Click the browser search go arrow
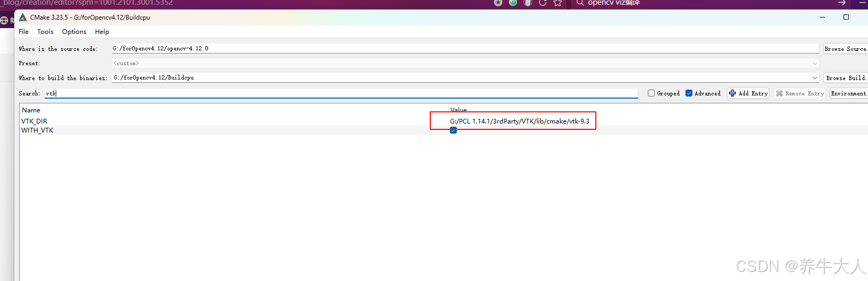Screen dimensions: 868x281 coord(841,3)
